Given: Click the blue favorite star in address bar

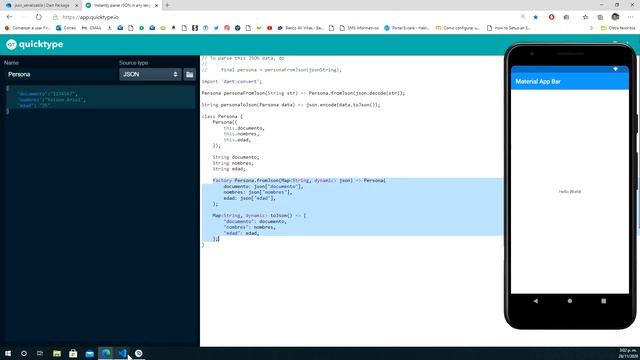Looking at the screenshot, I should [x=536, y=17].
